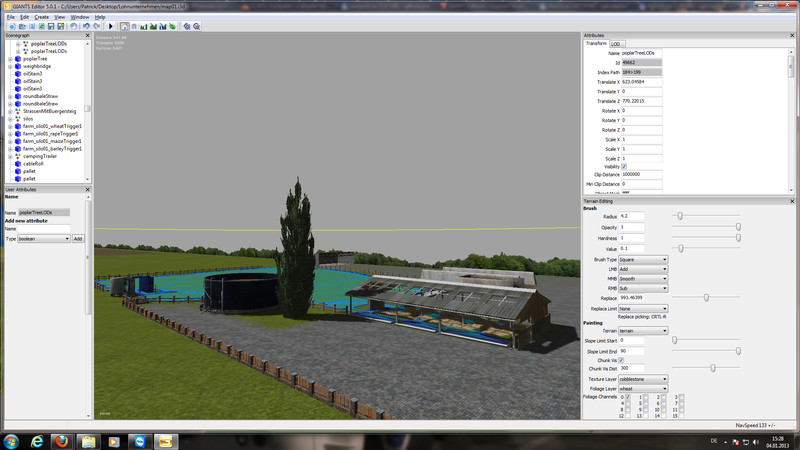Toggle the house-shaped toolbar icon
The height and width of the screenshot is (450, 800).
point(124,26)
